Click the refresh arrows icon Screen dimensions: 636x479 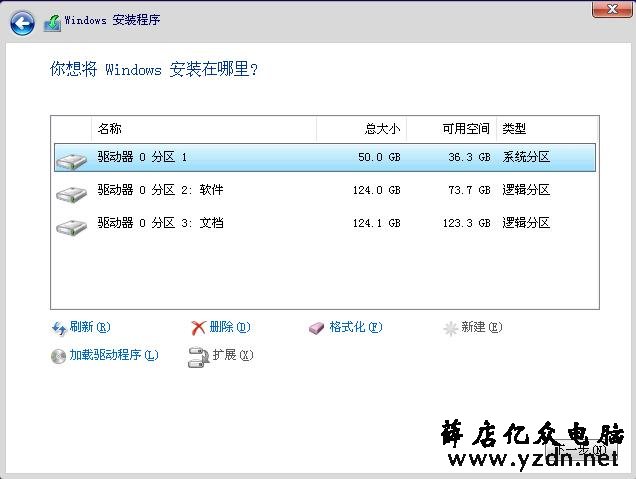tap(59, 328)
